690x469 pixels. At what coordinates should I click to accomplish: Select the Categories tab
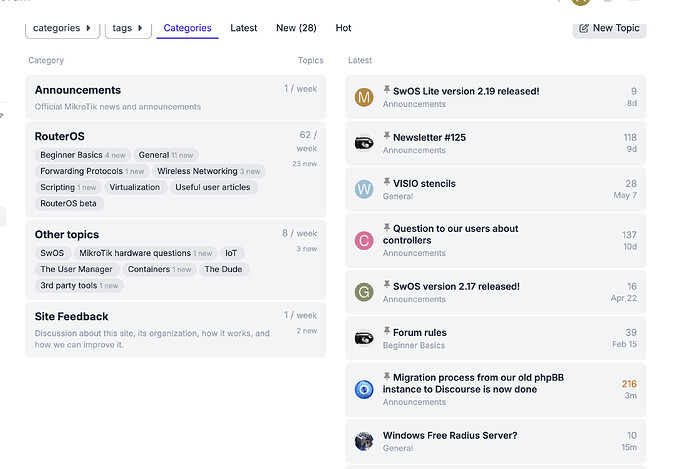pos(187,28)
